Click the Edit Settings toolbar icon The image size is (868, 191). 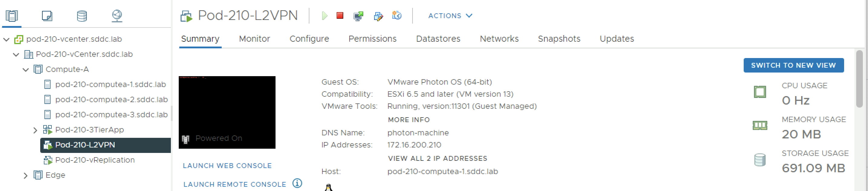tap(378, 16)
